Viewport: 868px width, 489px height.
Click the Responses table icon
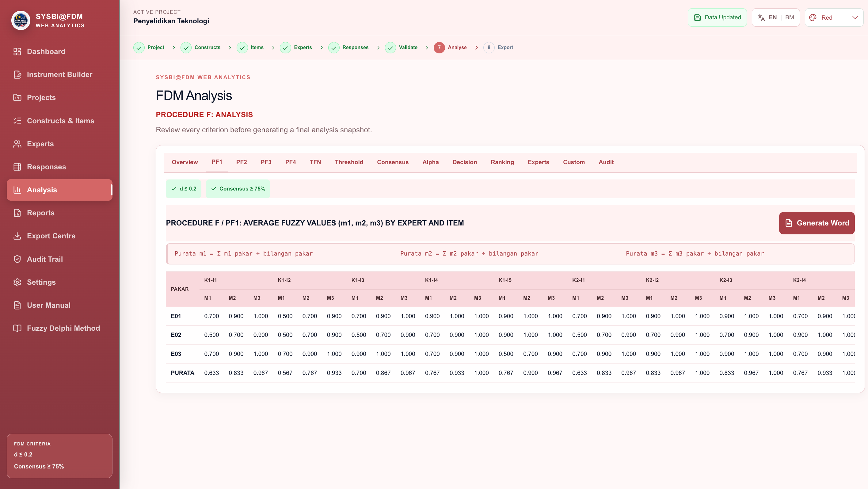point(17,167)
